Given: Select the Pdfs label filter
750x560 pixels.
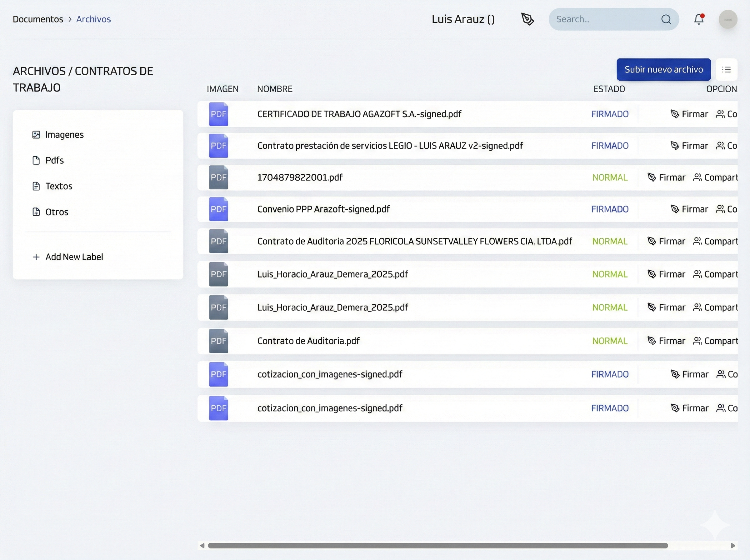Looking at the screenshot, I should 54,160.
